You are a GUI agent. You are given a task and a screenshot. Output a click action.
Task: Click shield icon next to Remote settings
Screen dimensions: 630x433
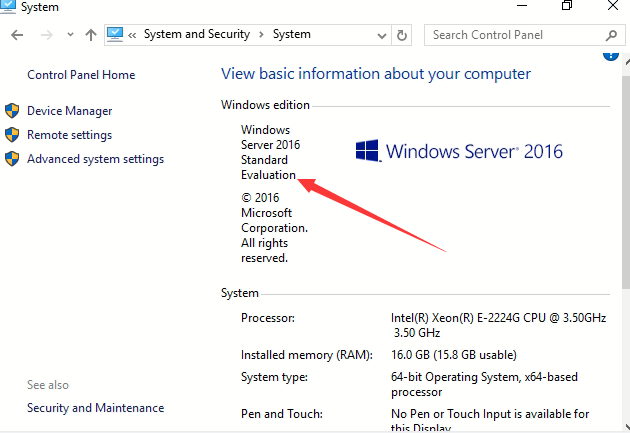(12, 135)
